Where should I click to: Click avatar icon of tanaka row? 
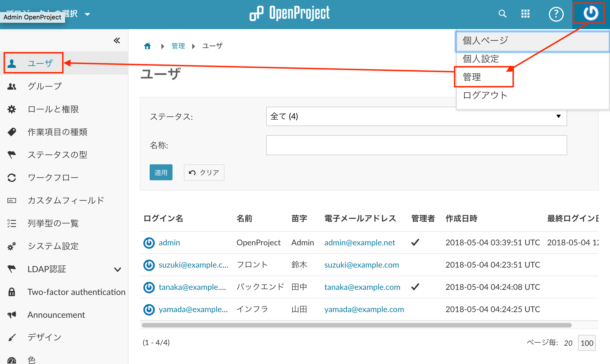tap(149, 287)
